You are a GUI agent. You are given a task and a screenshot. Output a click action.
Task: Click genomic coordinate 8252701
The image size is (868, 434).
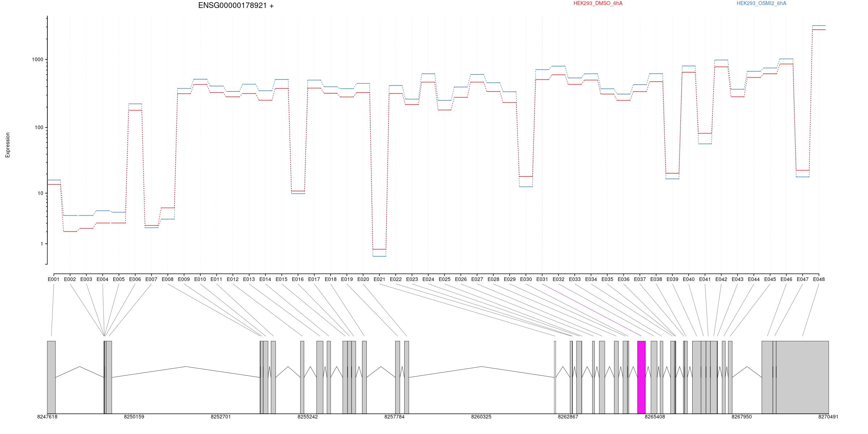tap(221, 417)
